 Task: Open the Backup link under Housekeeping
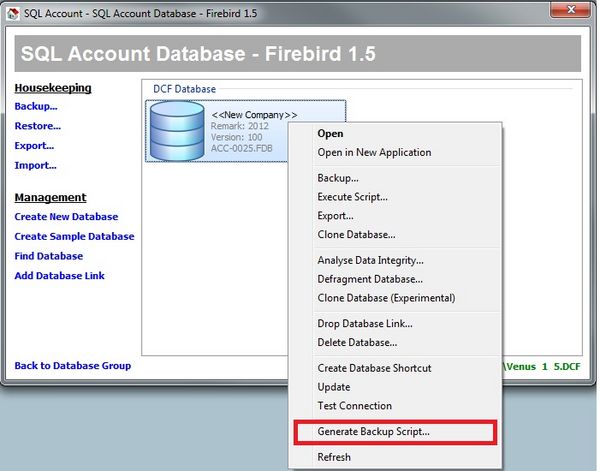[x=36, y=106]
